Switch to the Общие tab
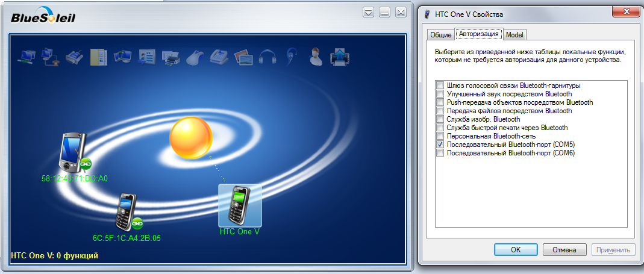Image resolution: width=644 pixels, height=274 pixels. coord(441,35)
